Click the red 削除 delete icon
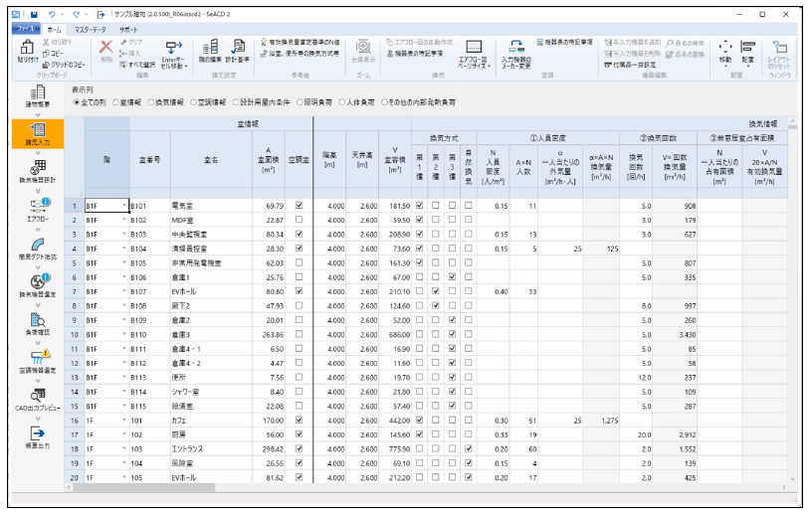 (x=106, y=48)
